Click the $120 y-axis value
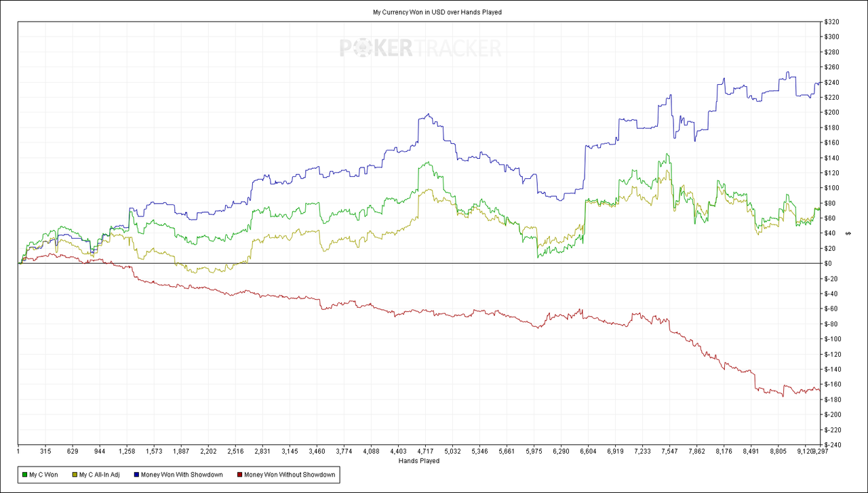868x493 pixels. [831, 173]
